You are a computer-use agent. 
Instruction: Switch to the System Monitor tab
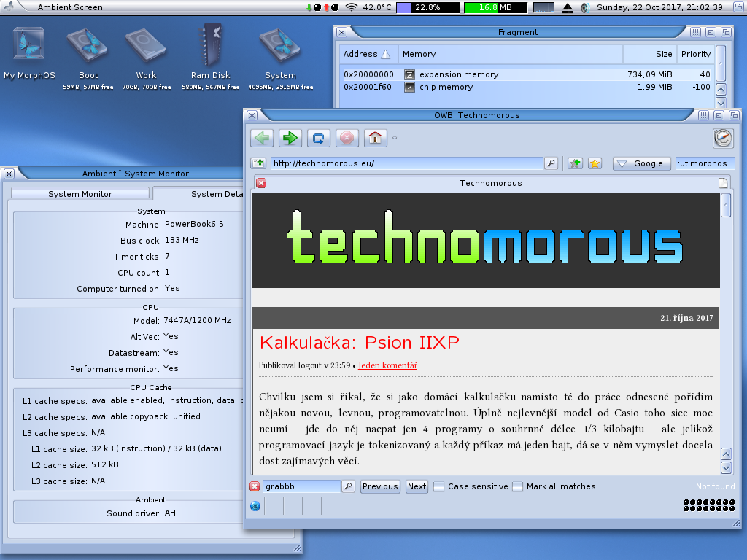click(80, 194)
